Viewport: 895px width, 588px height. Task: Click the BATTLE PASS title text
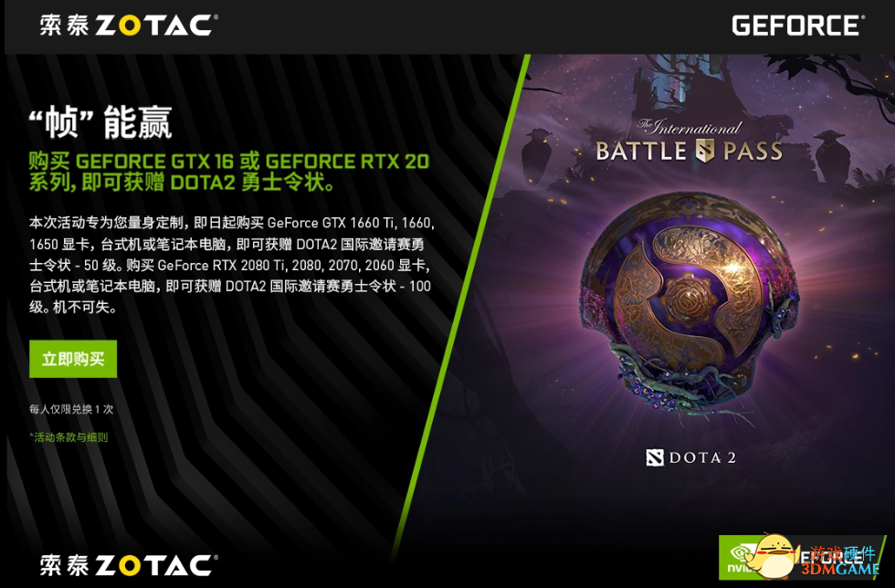(689, 152)
